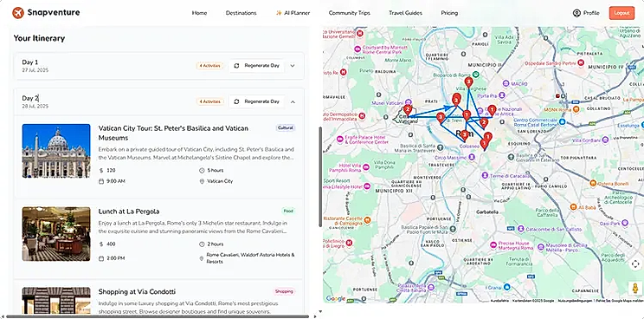Open the Travel Guides nav item

pyautogui.click(x=405, y=13)
